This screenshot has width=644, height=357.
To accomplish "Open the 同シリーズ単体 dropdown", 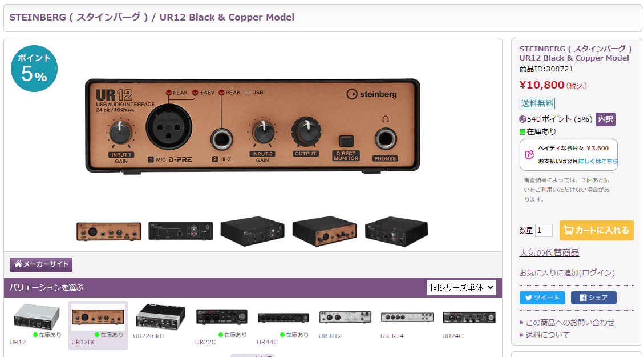I will (x=461, y=288).
